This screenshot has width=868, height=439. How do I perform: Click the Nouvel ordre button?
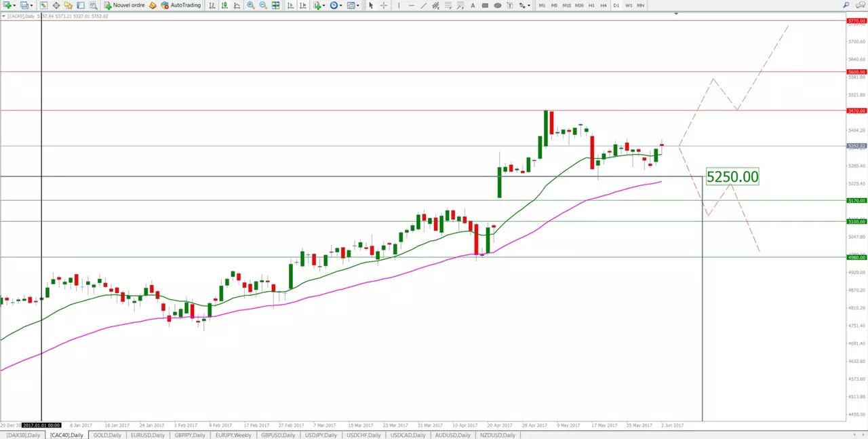[123, 5]
